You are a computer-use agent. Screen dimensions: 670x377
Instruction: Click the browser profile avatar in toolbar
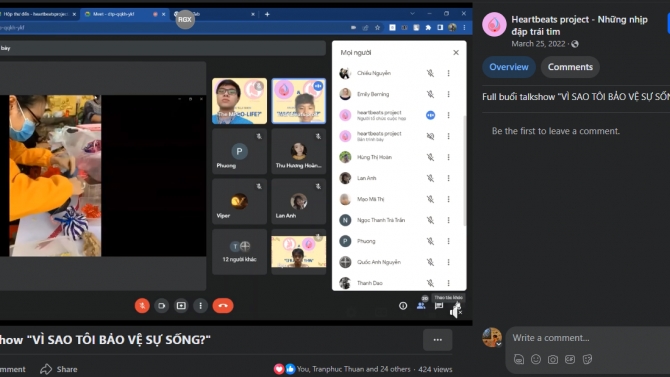(x=452, y=27)
